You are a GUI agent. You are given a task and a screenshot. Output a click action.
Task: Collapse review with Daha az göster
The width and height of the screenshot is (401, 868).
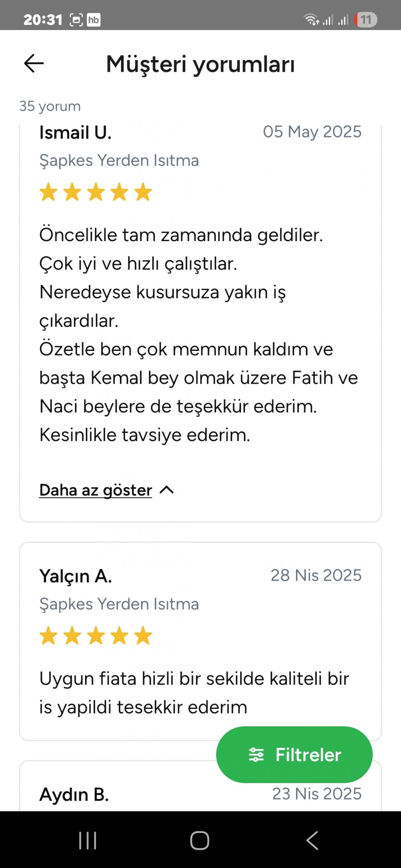pos(95,490)
